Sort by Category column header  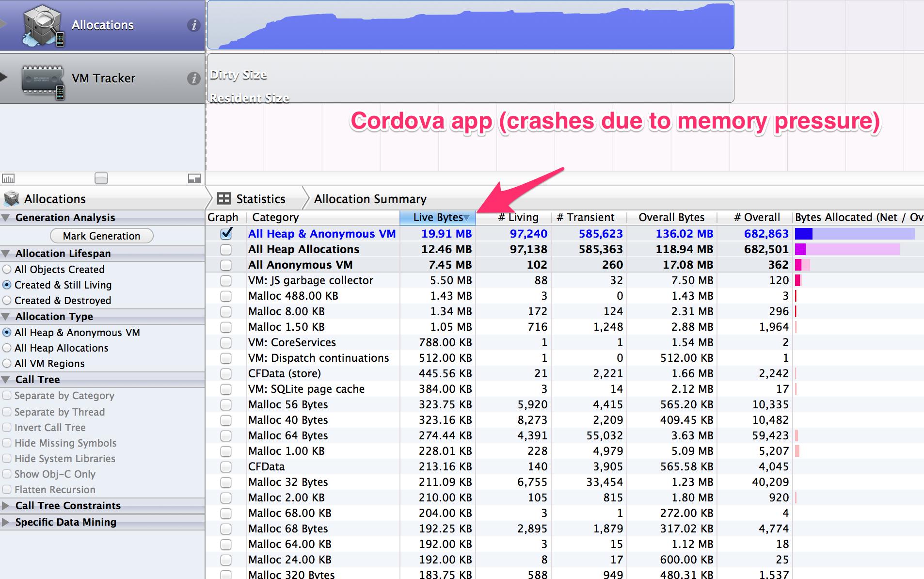pyautogui.click(x=323, y=218)
